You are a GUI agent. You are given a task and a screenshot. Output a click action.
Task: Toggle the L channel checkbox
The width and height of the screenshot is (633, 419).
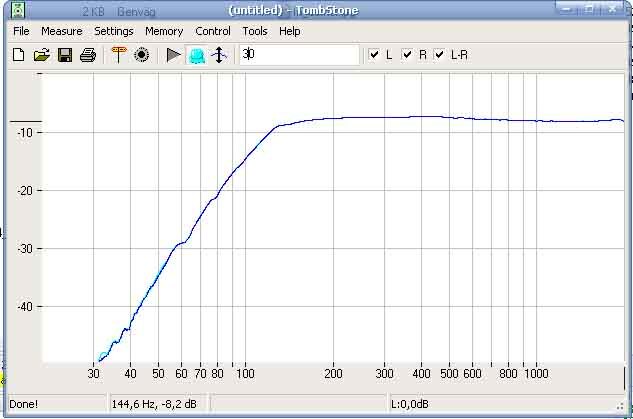374,55
